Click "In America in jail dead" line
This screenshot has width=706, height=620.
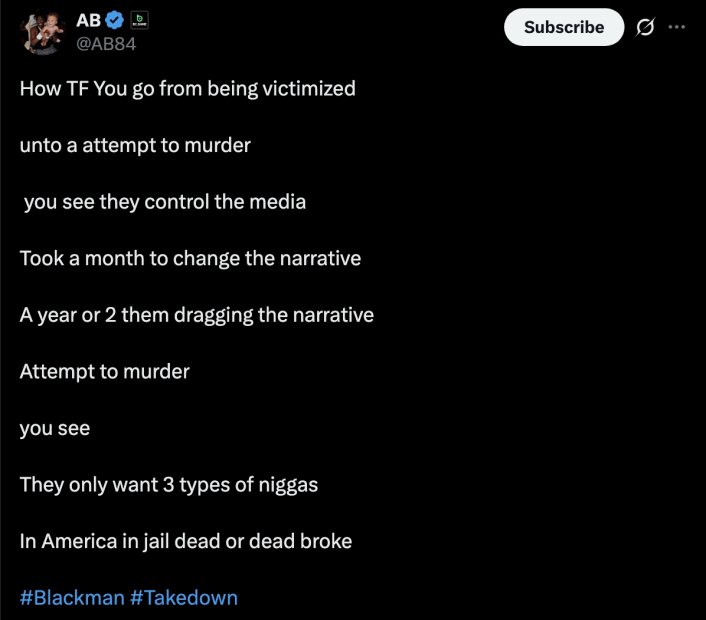(186, 541)
